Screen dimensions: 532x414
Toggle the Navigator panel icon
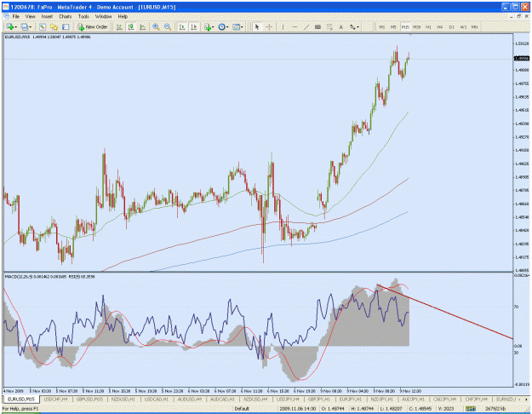[x=54, y=26]
